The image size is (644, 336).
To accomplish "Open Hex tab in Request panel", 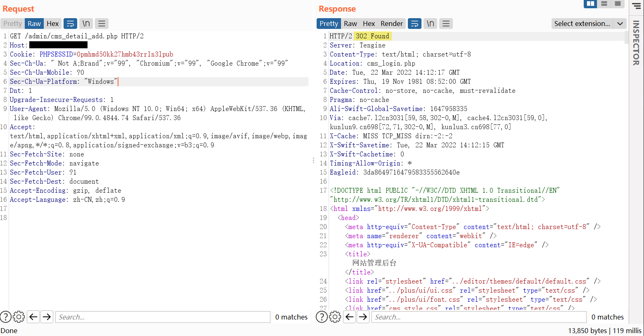I will tap(52, 24).
